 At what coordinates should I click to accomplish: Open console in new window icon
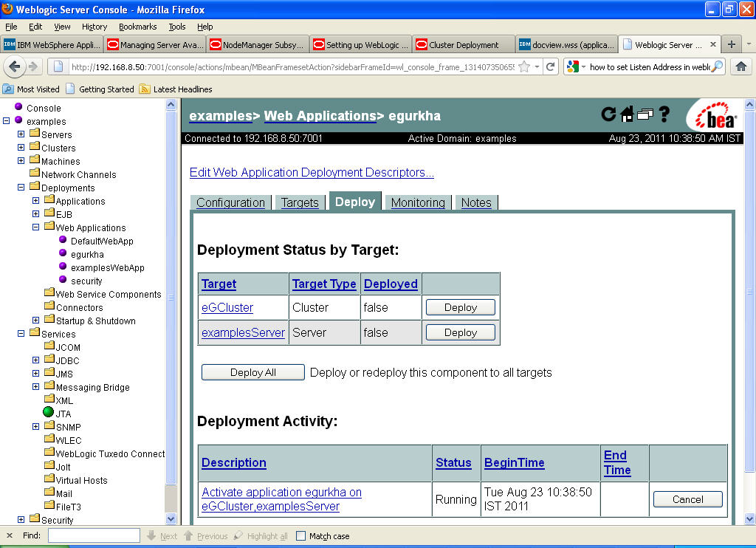click(645, 114)
